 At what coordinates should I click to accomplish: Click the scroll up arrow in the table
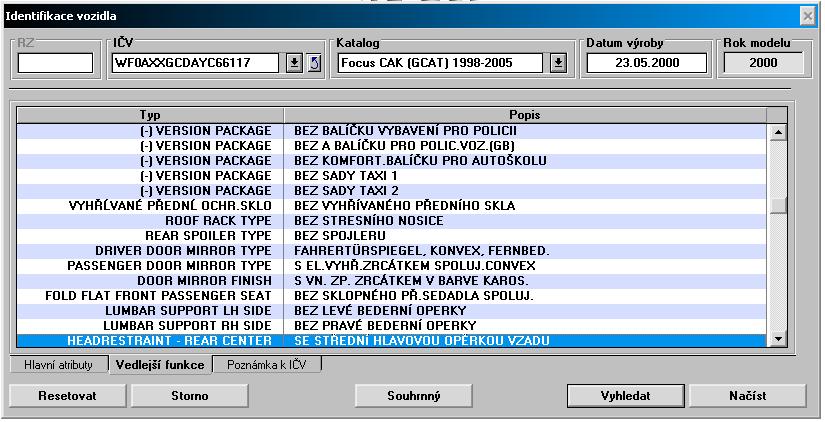point(778,132)
